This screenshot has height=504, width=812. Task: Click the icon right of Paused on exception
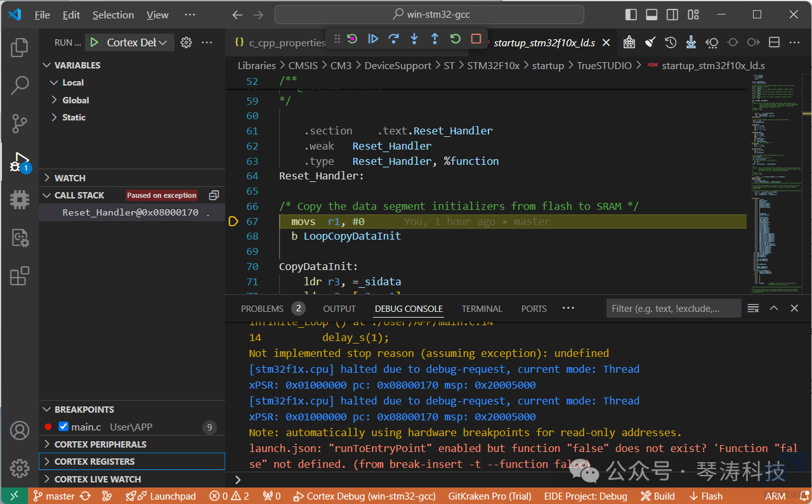coord(214,195)
